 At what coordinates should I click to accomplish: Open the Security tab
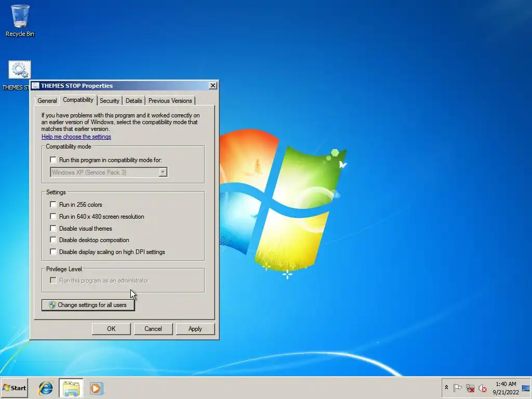[x=109, y=101]
